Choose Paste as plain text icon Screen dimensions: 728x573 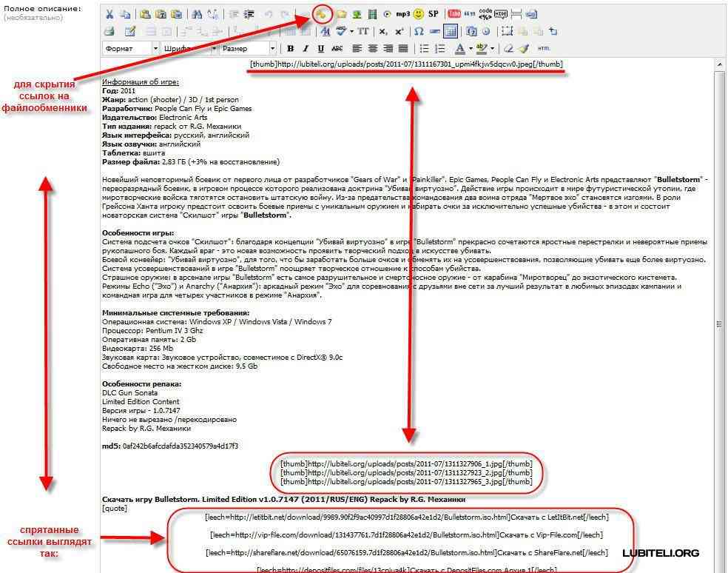click(x=161, y=14)
